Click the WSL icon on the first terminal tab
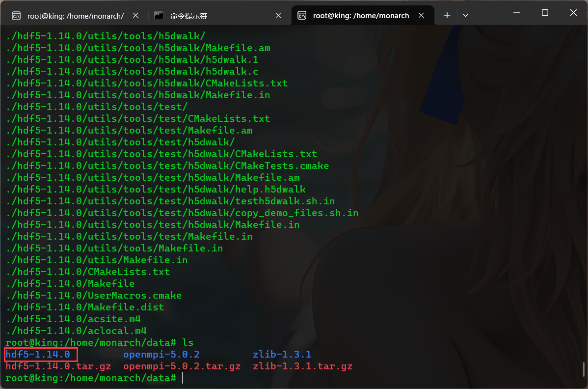This screenshot has height=389, width=588. click(17, 15)
